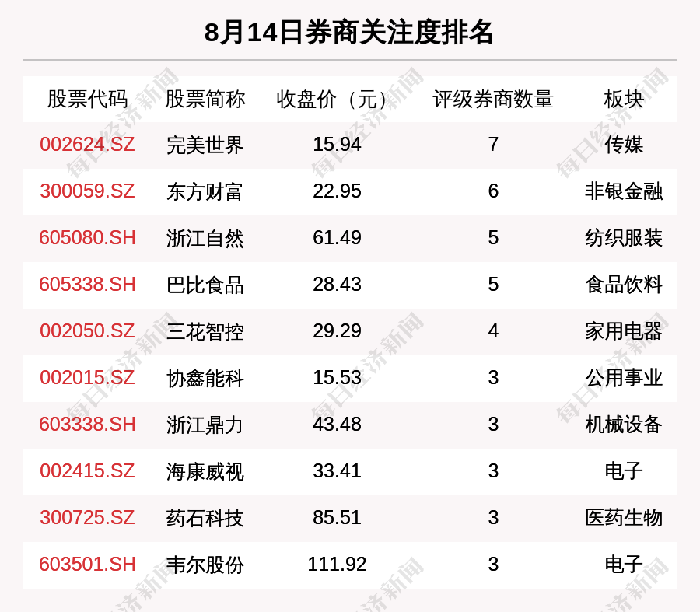Open stock code 300059.SZ
This screenshot has width=700, height=612.
tap(87, 191)
